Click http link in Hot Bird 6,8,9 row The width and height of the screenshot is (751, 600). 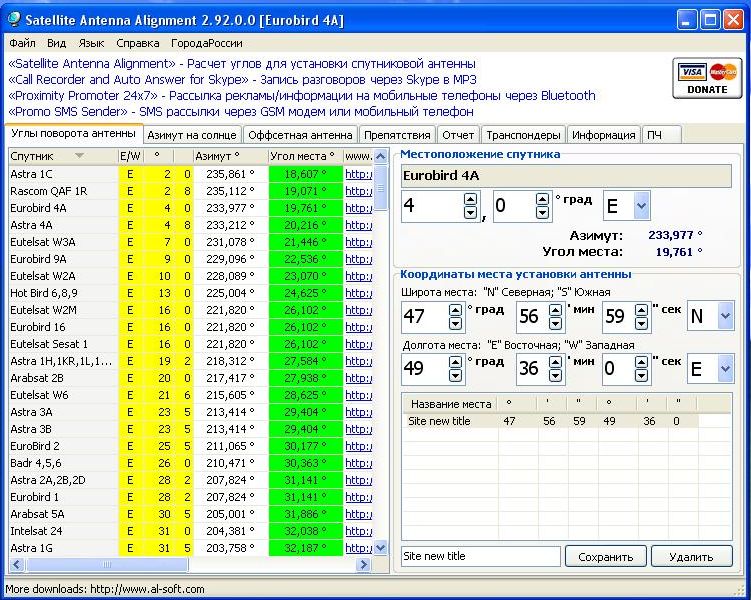click(358, 293)
